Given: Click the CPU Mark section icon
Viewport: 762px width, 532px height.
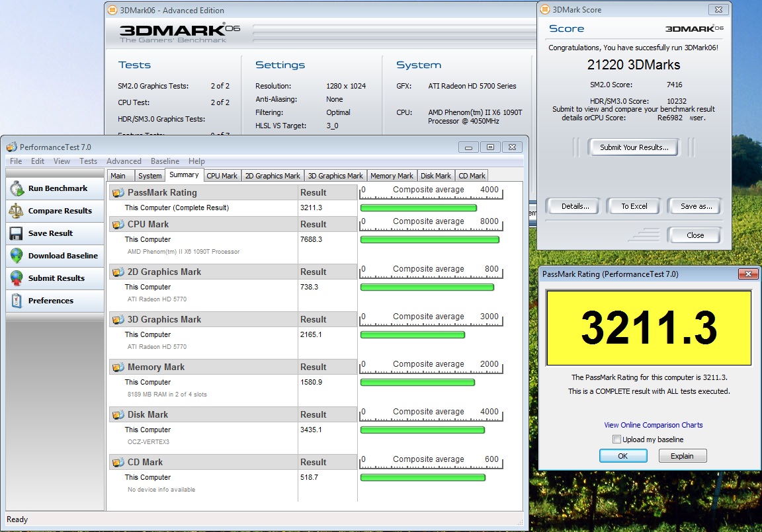Looking at the screenshot, I should click(x=118, y=225).
